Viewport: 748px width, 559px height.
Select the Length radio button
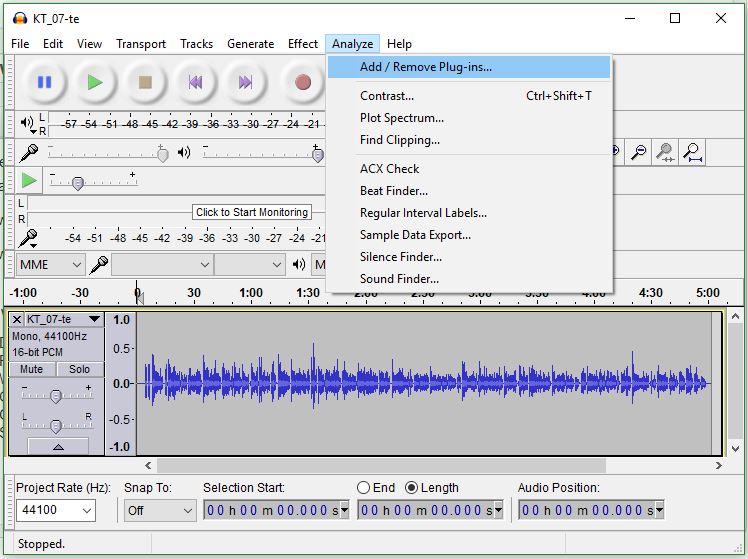tap(411, 487)
